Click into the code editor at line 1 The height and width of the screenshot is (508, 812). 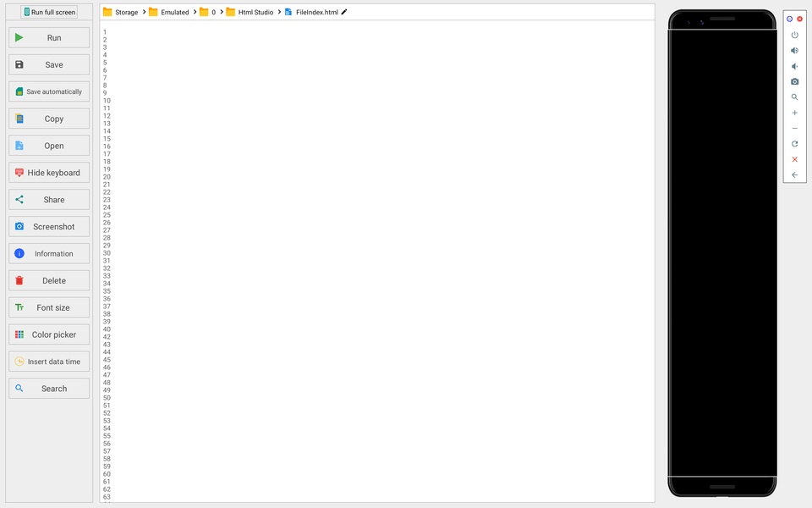[381, 32]
